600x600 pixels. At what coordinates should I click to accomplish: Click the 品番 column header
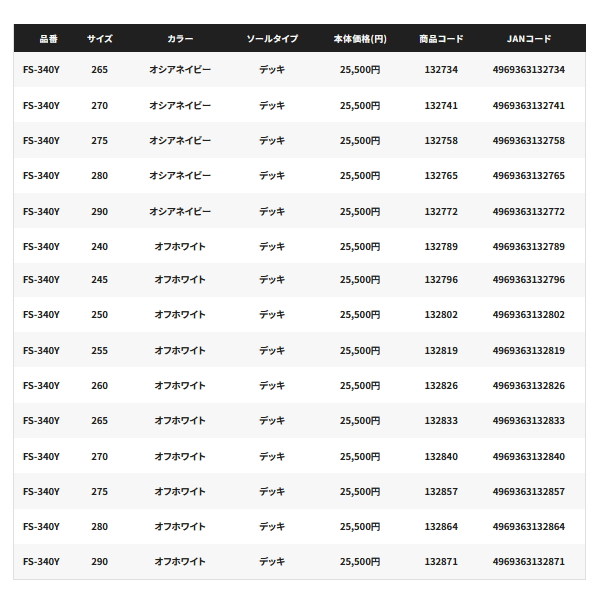click(x=49, y=39)
